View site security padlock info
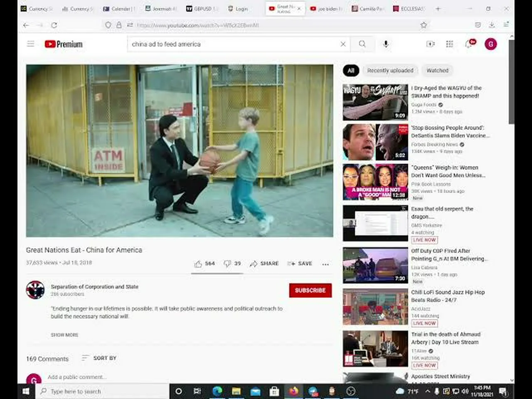The image size is (532, 399). point(119,25)
